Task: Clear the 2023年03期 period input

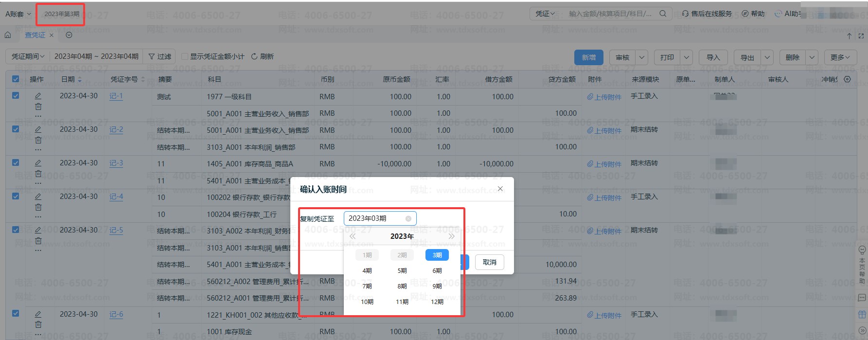Action: tap(408, 219)
